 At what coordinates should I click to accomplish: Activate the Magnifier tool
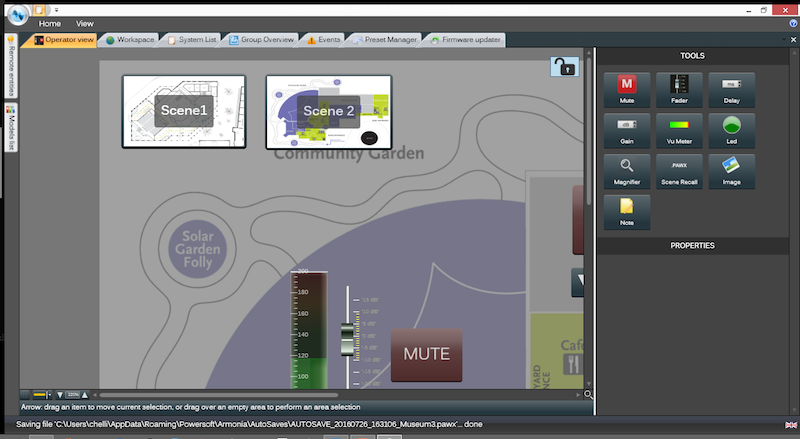click(627, 169)
